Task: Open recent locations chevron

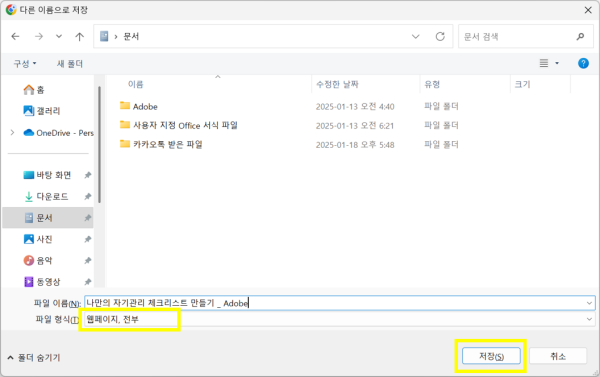Action: click(59, 36)
